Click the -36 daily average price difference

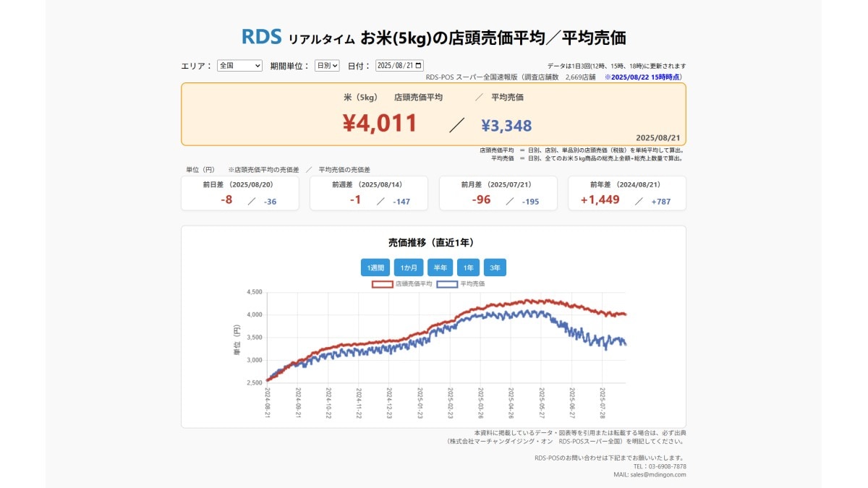[271, 202]
